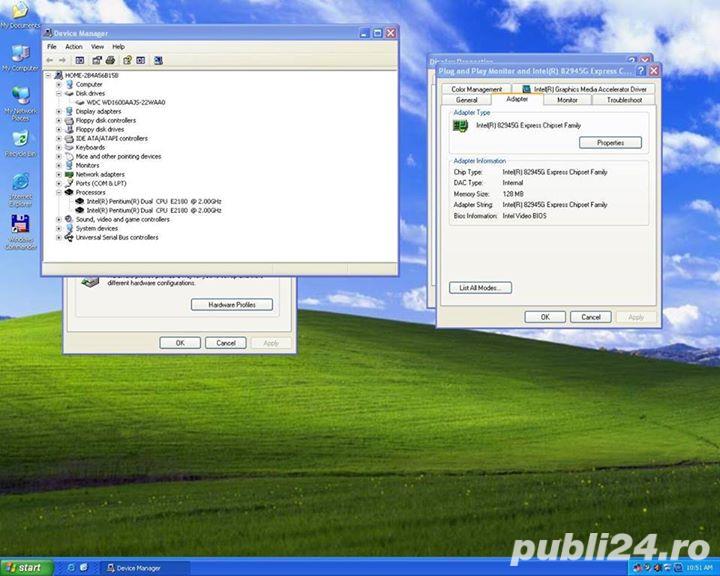
Task: Expand the Floppy disk controllers node
Action: coord(59,120)
